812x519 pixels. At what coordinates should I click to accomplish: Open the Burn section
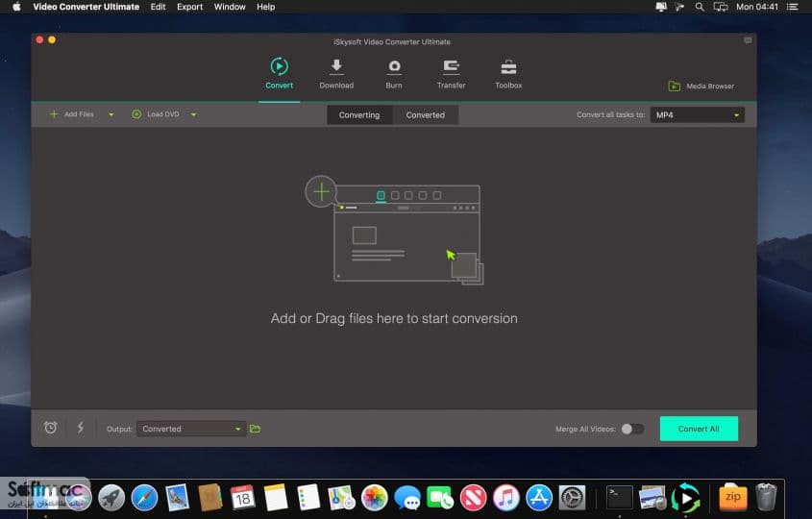click(x=394, y=74)
